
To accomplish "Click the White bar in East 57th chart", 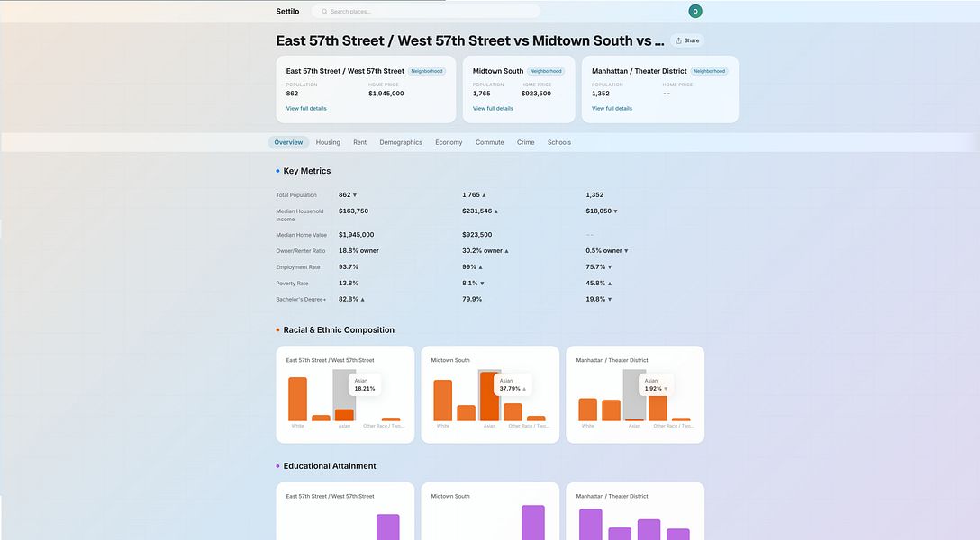I will [297, 399].
